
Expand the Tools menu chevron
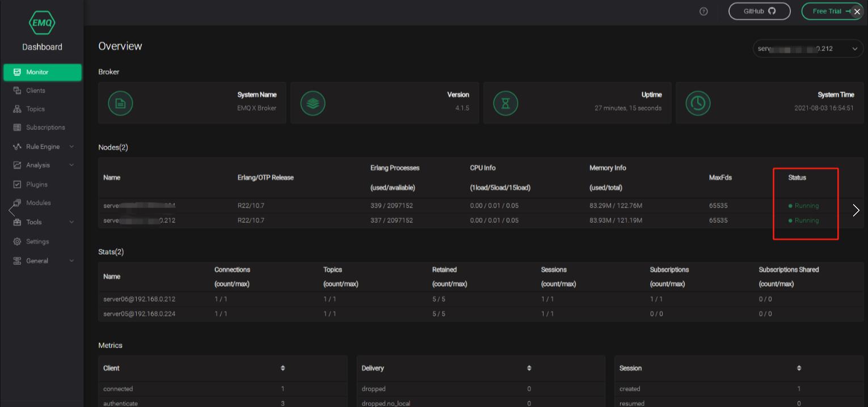coord(71,222)
